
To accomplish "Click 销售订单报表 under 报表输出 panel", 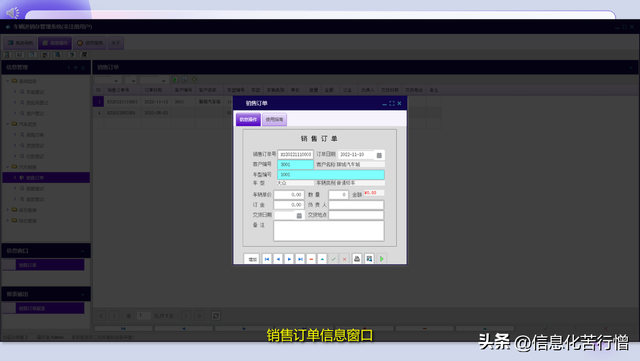I will pyautogui.click(x=50, y=308).
